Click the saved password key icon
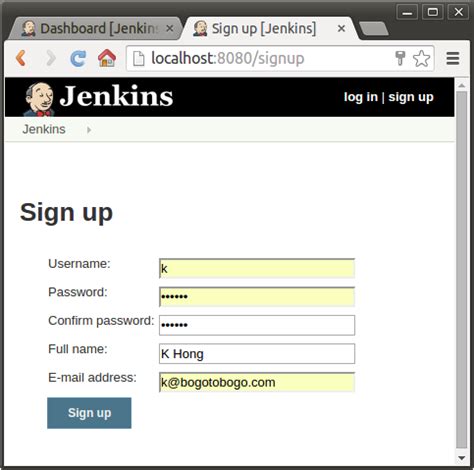Viewport: 474px width, 470px height. [400, 58]
